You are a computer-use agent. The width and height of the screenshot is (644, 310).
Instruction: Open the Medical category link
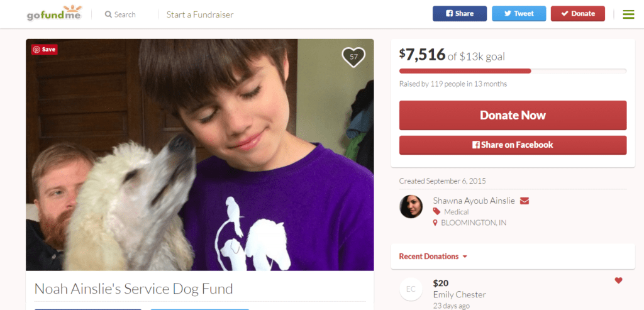[x=456, y=212]
